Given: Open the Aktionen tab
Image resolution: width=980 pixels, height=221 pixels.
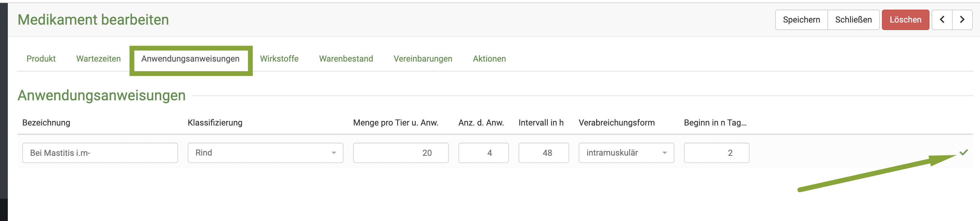Looking at the screenshot, I should pos(489,59).
